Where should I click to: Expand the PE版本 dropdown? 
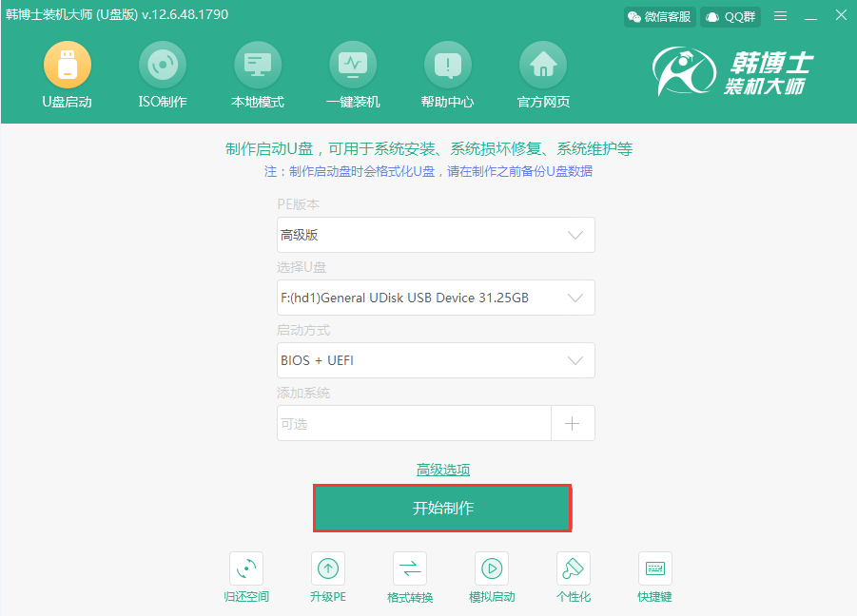coord(436,235)
